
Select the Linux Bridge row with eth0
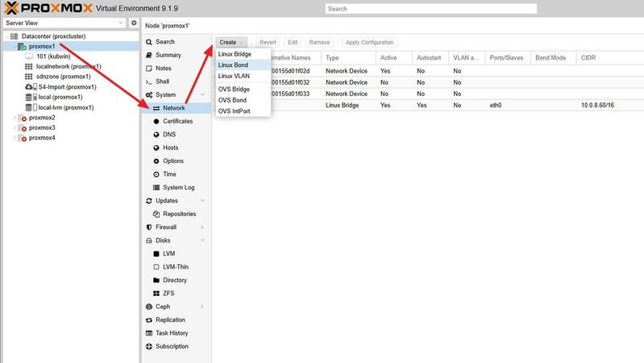tap(428, 105)
